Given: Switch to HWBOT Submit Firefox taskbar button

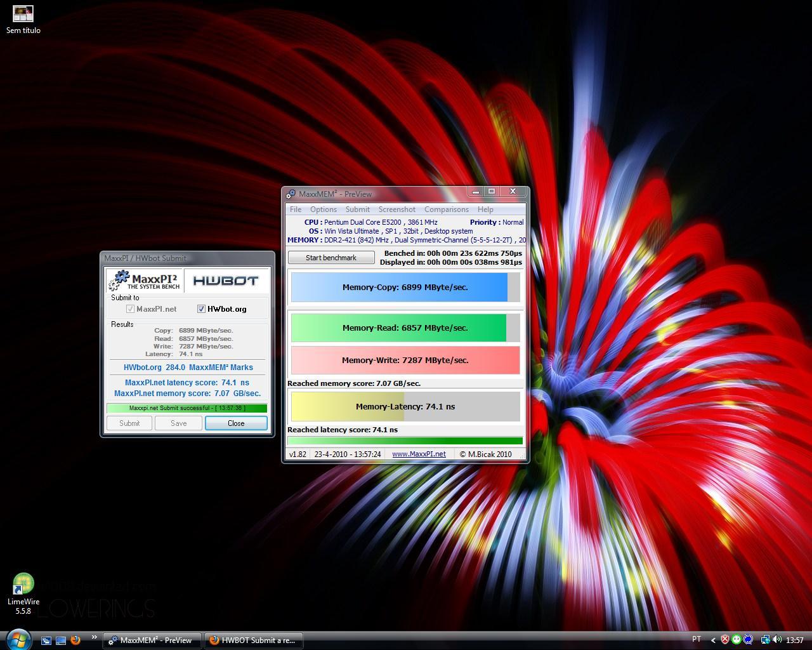Looking at the screenshot, I should (x=254, y=640).
